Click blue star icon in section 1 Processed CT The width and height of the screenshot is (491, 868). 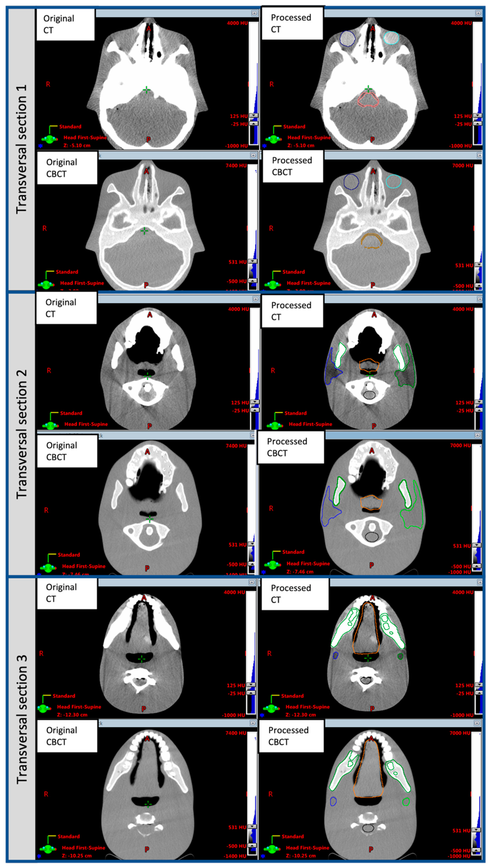(264, 146)
